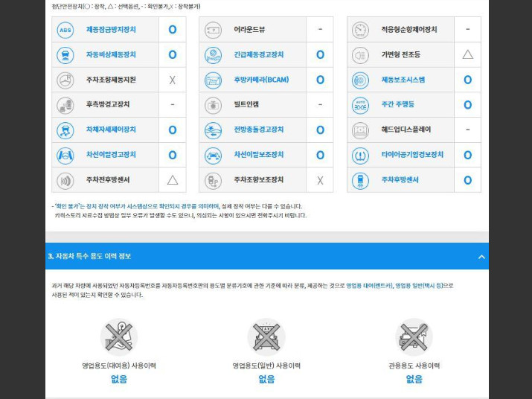Click the 후측방경고장치 icon
This screenshot has height=399, width=532.
(65, 105)
